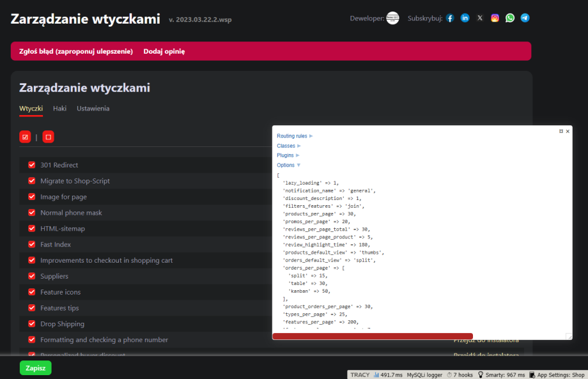Toggle the HTML-sitemap plugin checkbox
Viewport: 588px width, 379px height.
tap(31, 228)
